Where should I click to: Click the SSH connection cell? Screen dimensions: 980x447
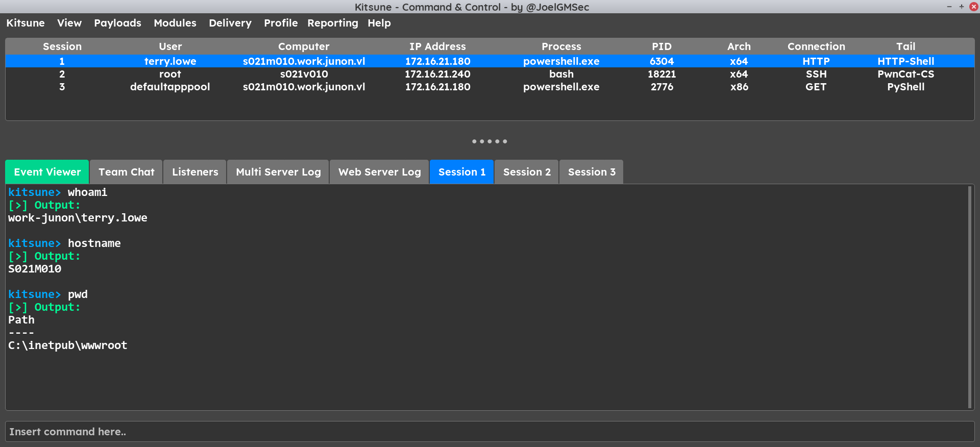coord(816,74)
